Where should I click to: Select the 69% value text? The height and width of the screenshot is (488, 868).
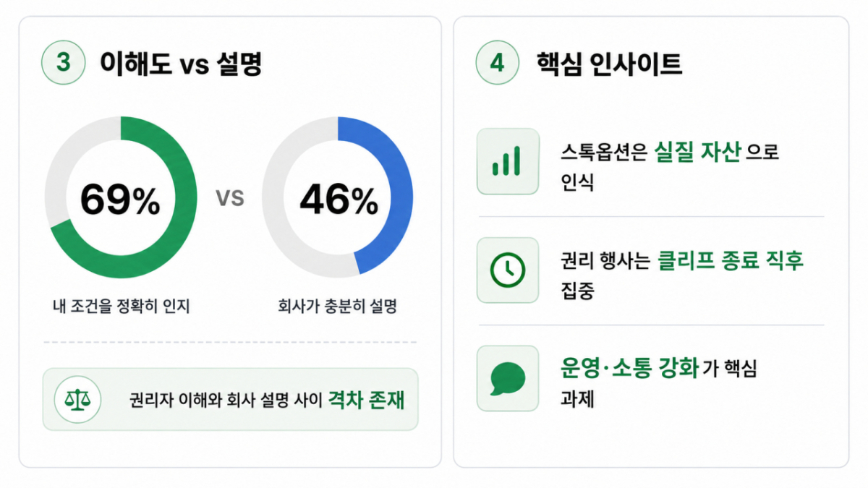point(120,200)
